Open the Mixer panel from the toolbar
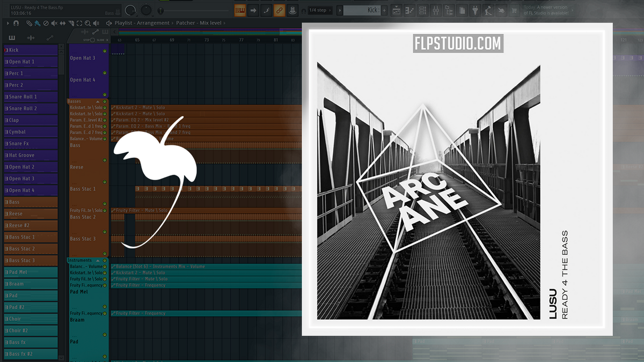Image resolution: width=644 pixels, height=362 pixels. [x=436, y=10]
